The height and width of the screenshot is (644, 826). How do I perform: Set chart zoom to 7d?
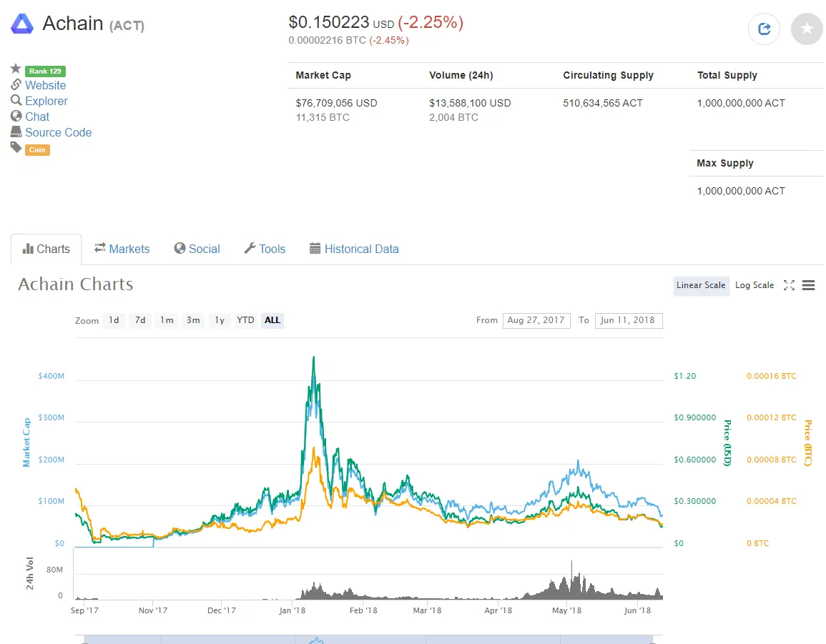click(140, 320)
